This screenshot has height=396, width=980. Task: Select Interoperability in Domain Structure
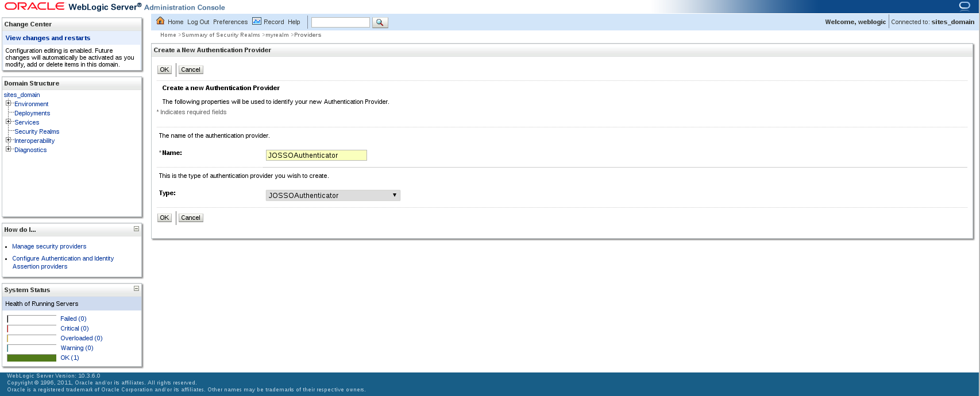point(34,141)
